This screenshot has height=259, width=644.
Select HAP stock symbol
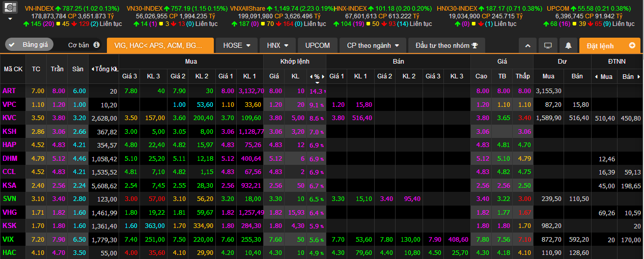click(x=9, y=145)
